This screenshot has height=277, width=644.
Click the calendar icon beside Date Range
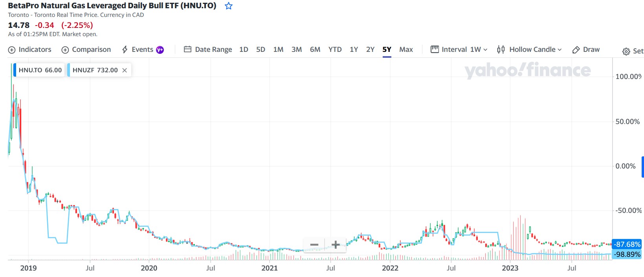pyautogui.click(x=188, y=50)
